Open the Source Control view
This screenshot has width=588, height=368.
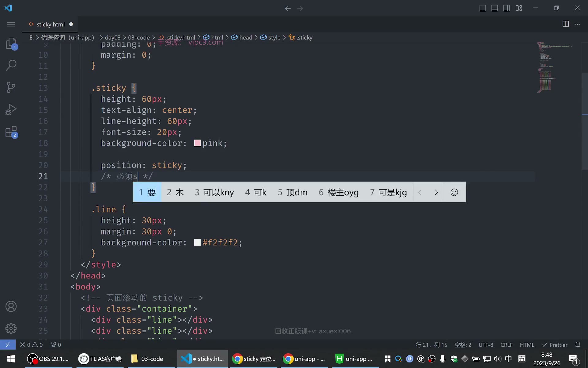coord(11,87)
